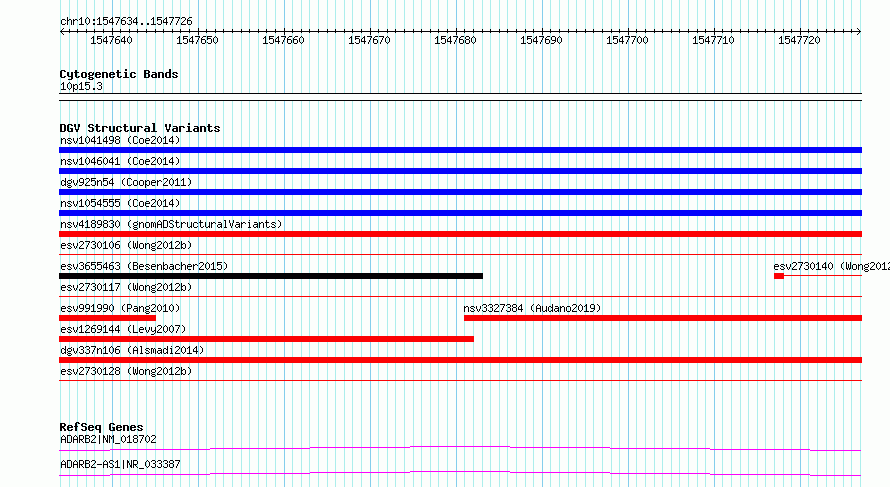The height and width of the screenshot is (487, 890).
Task: Click the chr10:1547634..1547726 region label
Action: 126,21
